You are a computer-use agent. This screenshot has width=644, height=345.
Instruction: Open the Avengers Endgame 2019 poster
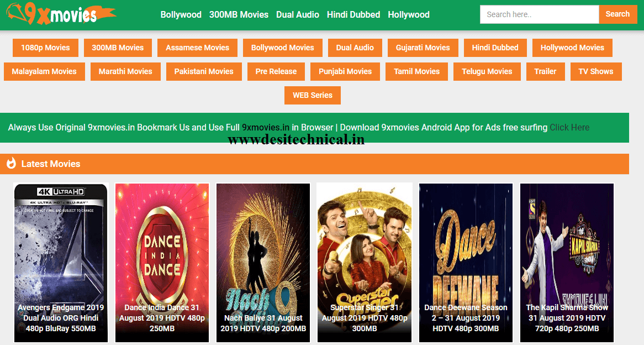tap(61, 263)
